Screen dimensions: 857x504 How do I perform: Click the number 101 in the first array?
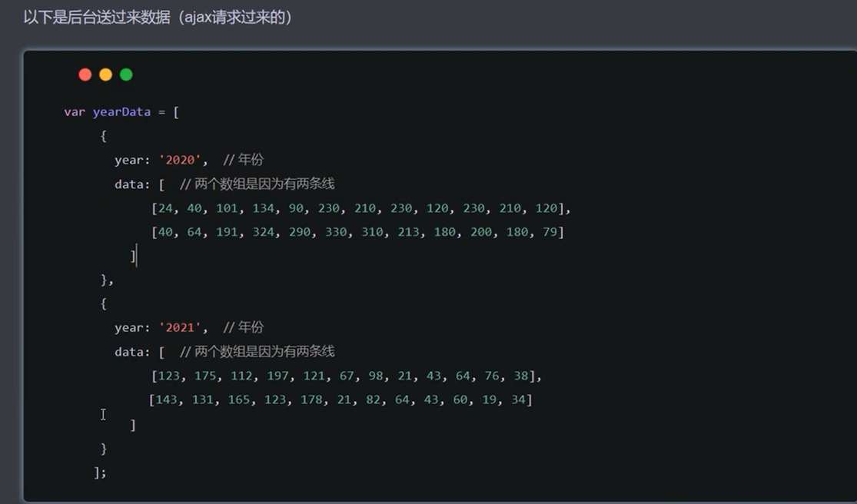click(227, 208)
